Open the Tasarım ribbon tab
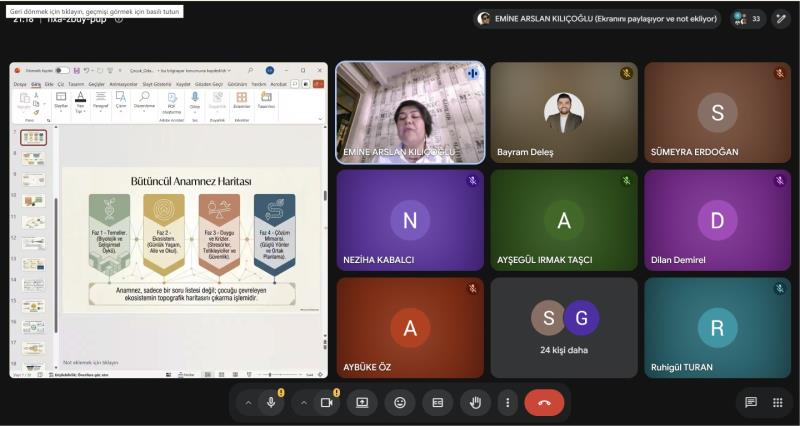This screenshot has height=426, width=800. coord(76,84)
